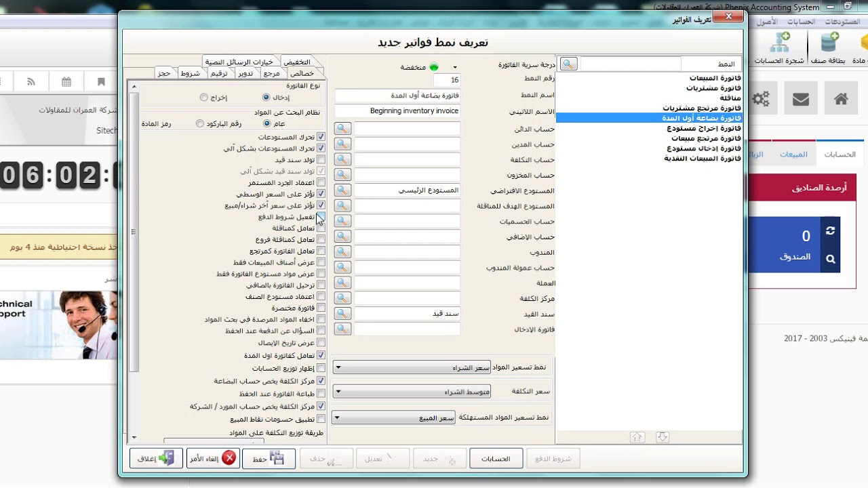
Task: Click الحسابات button at dialog bottom
Action: 496,459
